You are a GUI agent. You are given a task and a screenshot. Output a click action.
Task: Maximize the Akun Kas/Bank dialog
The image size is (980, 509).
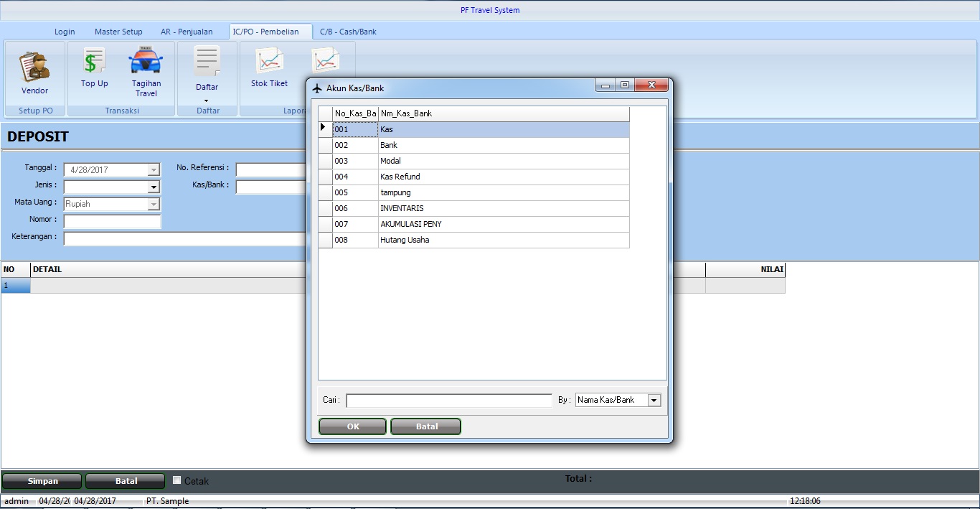[625, 85]
